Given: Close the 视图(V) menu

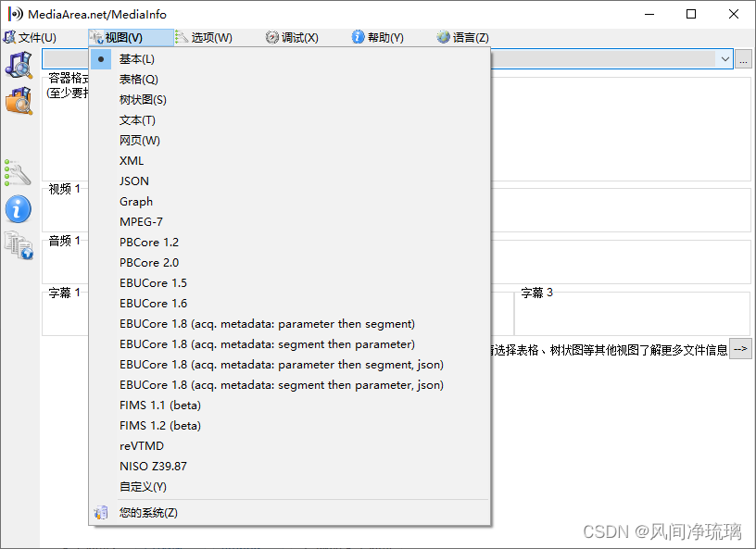Looking at the screenshot, I should point(131,38).
